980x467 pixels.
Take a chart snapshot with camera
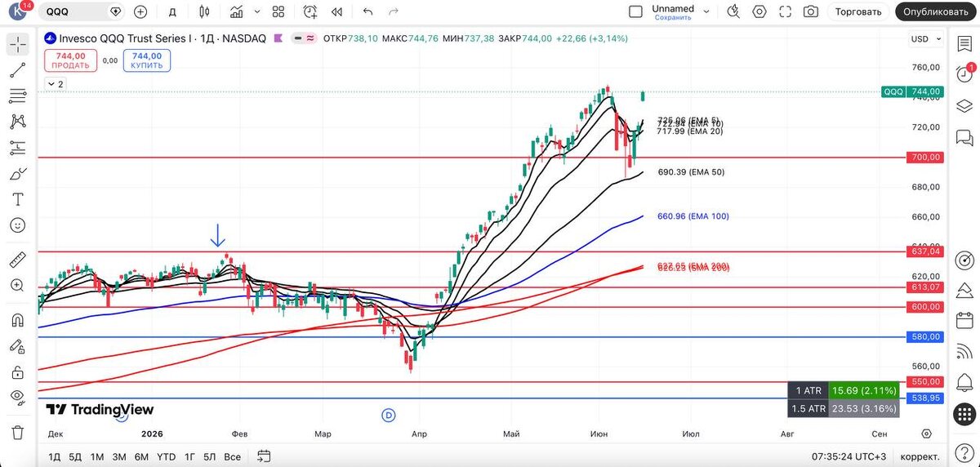[810, 11]
